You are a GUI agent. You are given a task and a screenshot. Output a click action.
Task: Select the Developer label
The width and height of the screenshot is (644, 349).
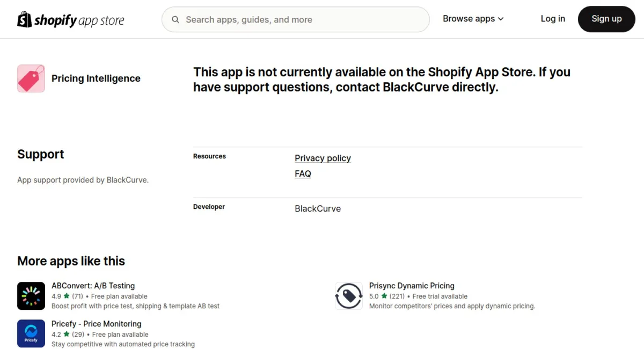coord(209,207)
